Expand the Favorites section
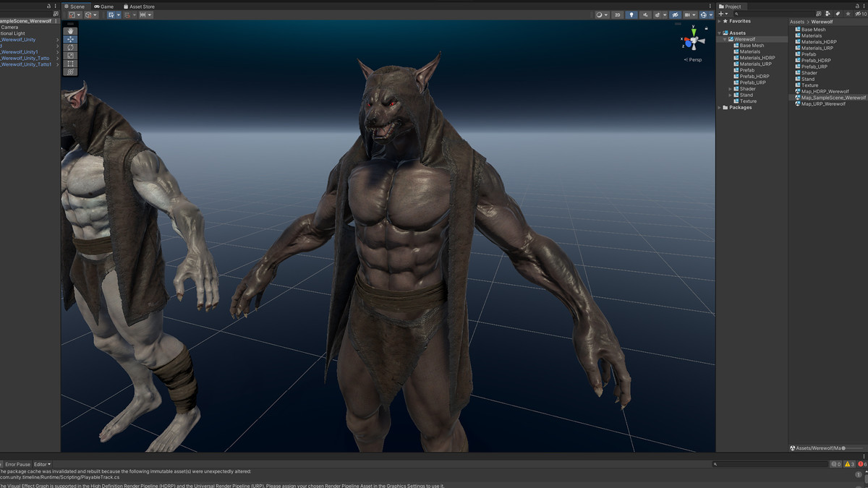The width and height of the screenshot is (868, 488). pyautogui.click(x=720, y=22)
